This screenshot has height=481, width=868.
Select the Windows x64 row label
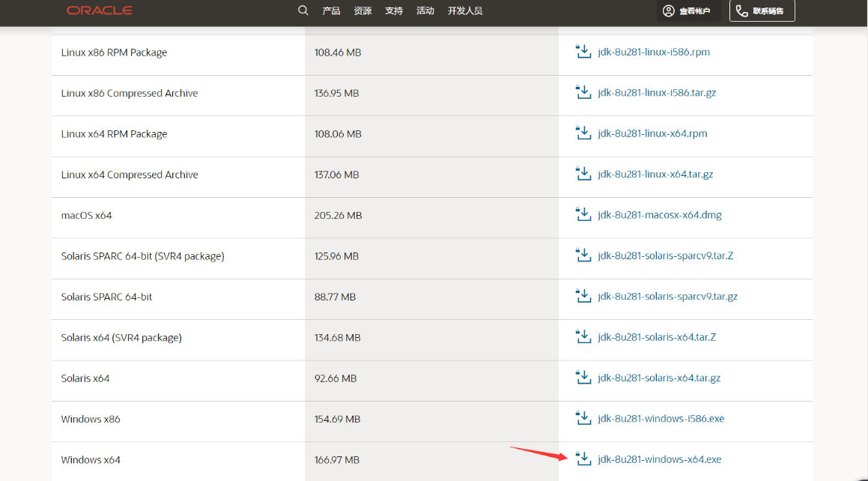coord(91,460)
